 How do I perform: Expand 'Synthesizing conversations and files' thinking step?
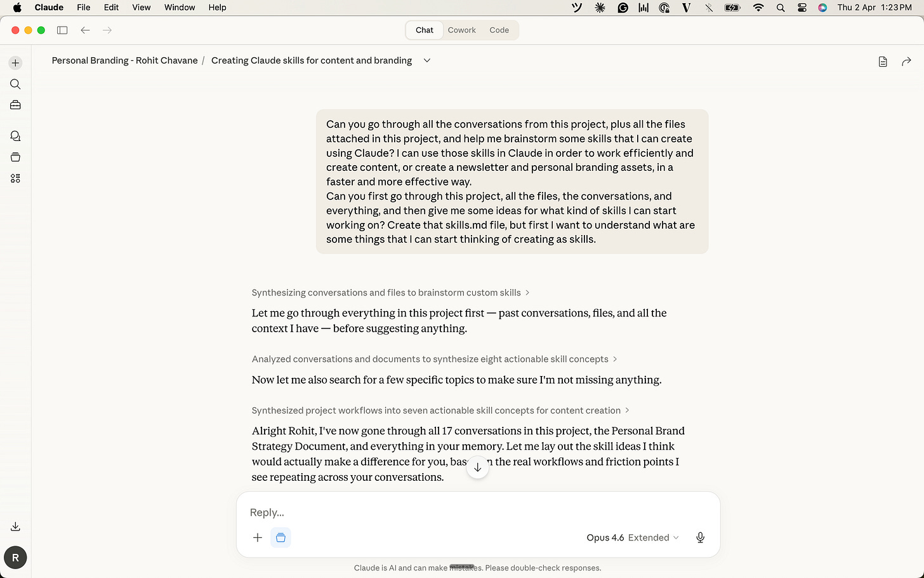(390, 293)
